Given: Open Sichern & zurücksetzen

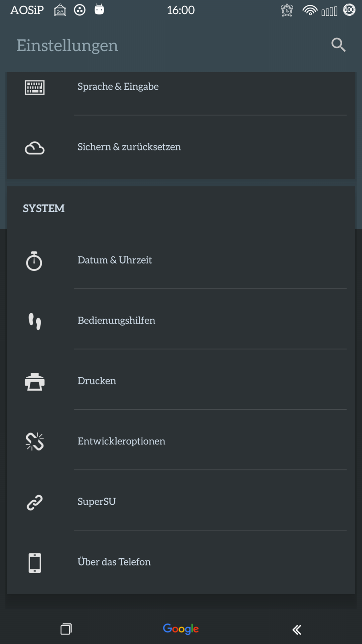Looking at the screenshot, I should [129, 147].
